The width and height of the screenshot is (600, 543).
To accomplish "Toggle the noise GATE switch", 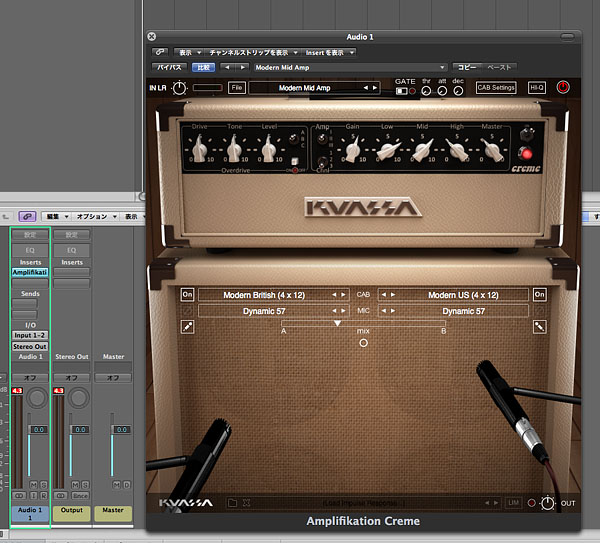I will [x=403, y=91].
